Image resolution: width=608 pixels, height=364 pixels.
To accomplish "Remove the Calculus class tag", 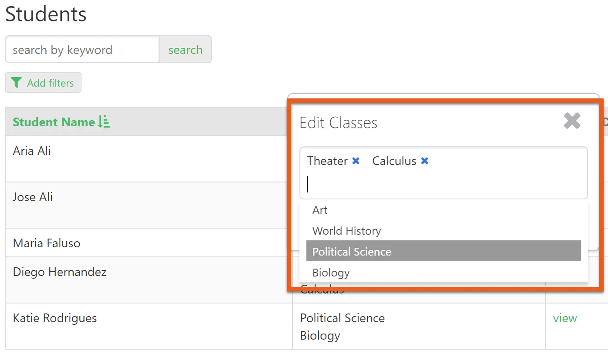I will point(425,161).
